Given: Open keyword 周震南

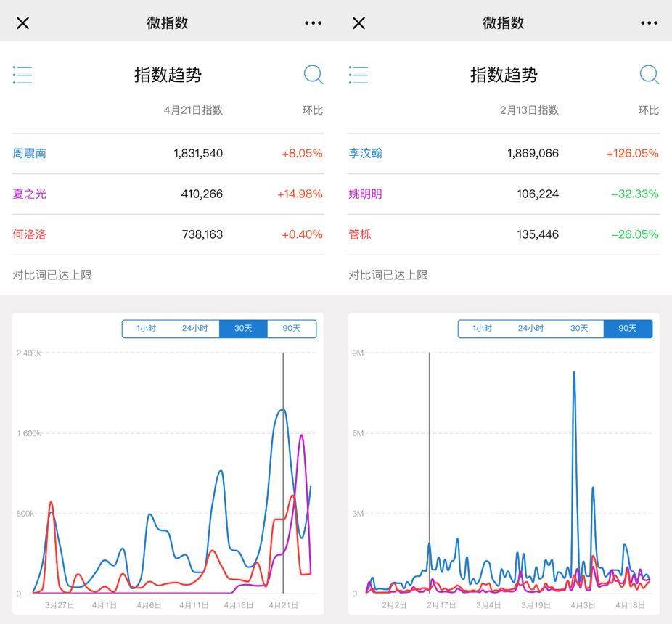Looking at the screenshot, I should (29, 153).
